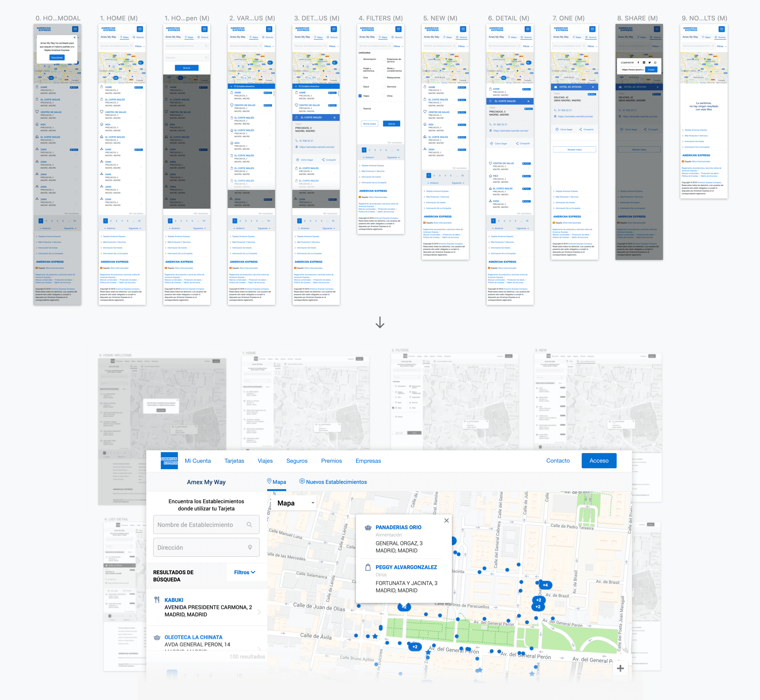This screenshot has width=760, height=700.
Task: Click Buscar button in 1. HO...pen screen
Action: [x=187, y=68]
